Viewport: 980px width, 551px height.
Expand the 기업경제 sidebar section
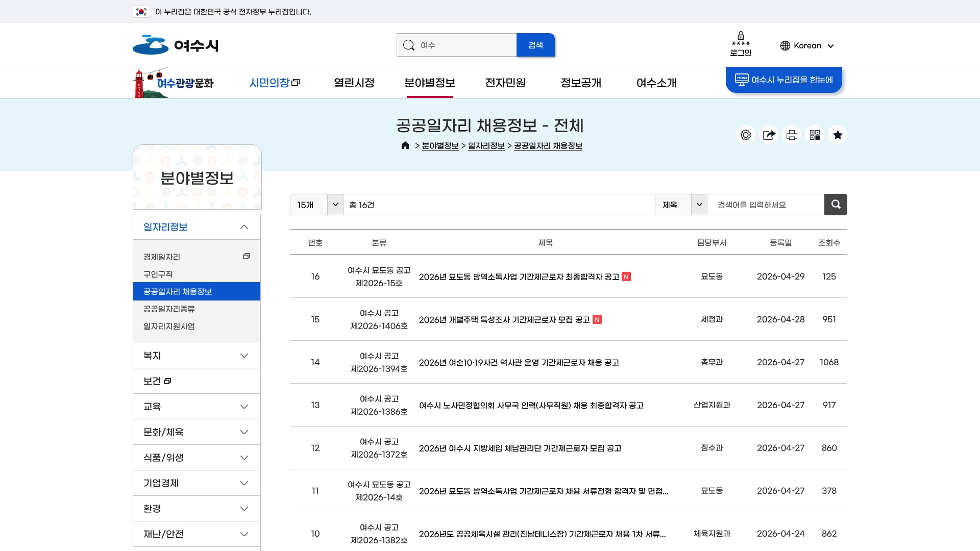[x=197, y=483]
